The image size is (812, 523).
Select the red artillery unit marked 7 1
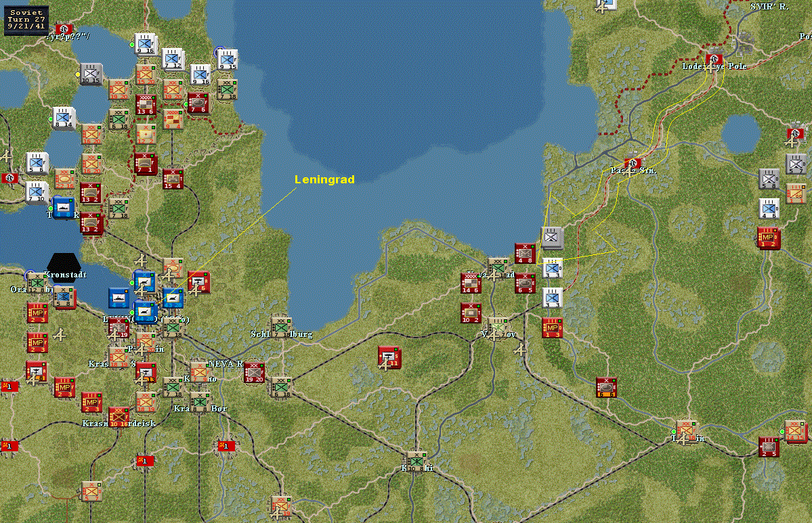pyautogui.click(x=146, y=164)
